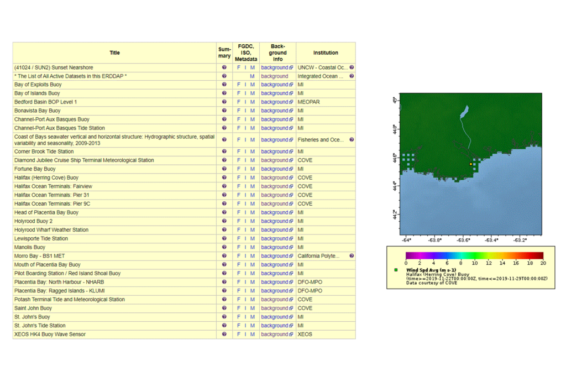Open ISO link for Saint John Buoy

click(x=245, y=309)
